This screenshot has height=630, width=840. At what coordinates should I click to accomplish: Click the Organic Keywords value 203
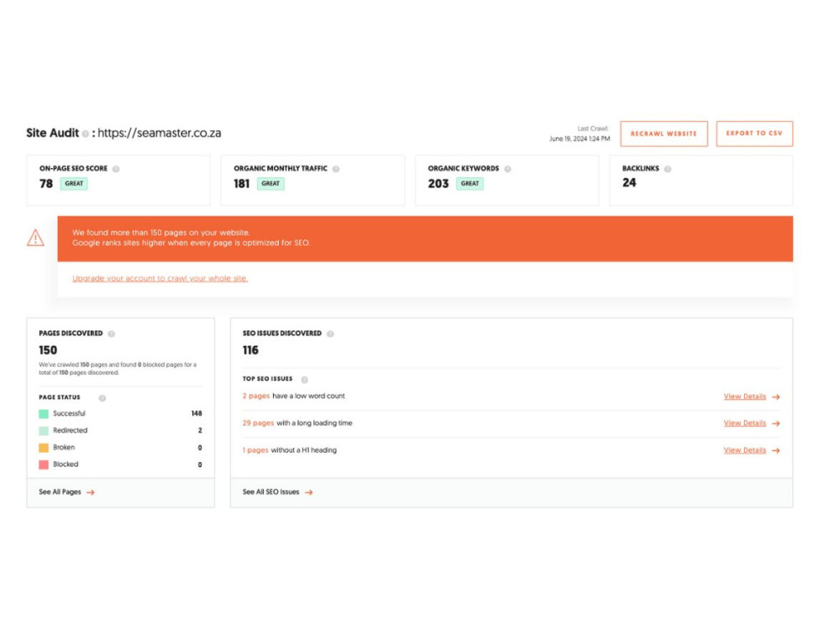[438, 184]
